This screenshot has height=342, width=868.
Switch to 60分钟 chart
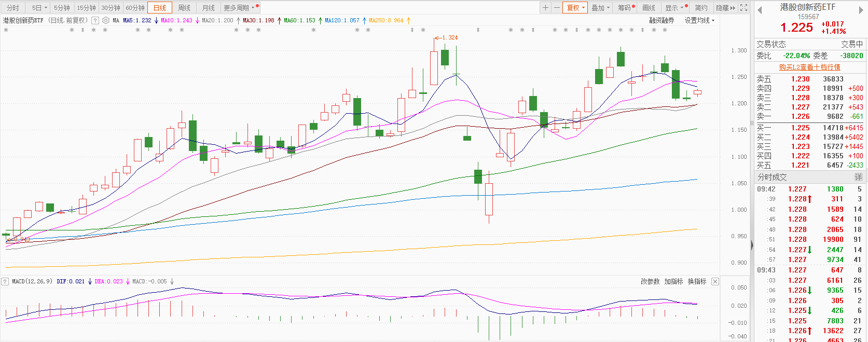pos(135,8)
